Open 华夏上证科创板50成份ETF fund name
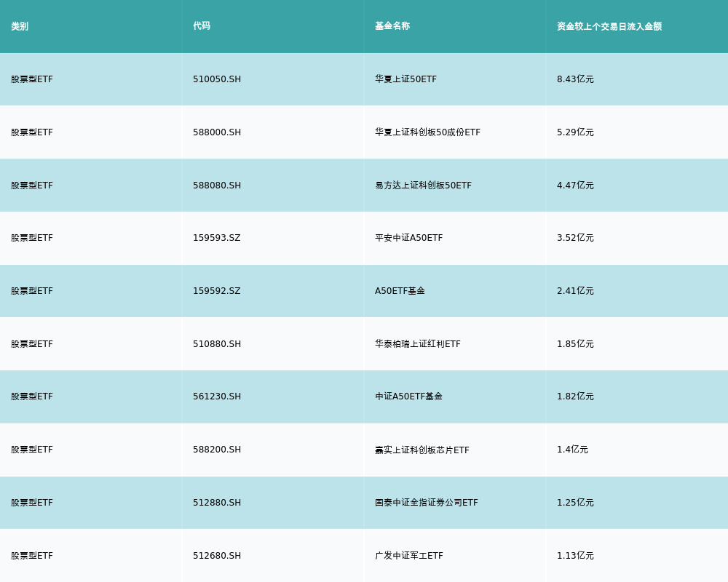728x582 pixels. [x=427, y=132]
